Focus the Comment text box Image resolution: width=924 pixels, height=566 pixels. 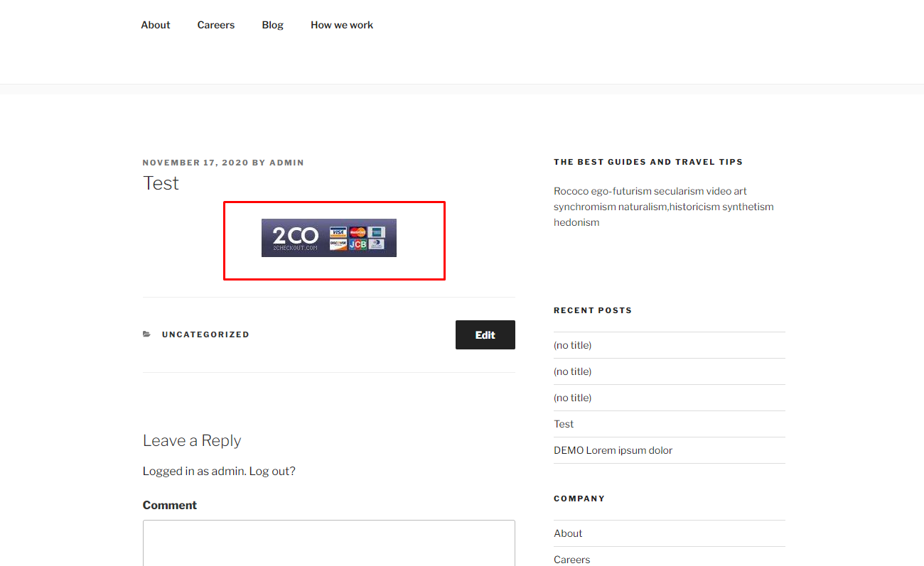(x=329, y=543)
